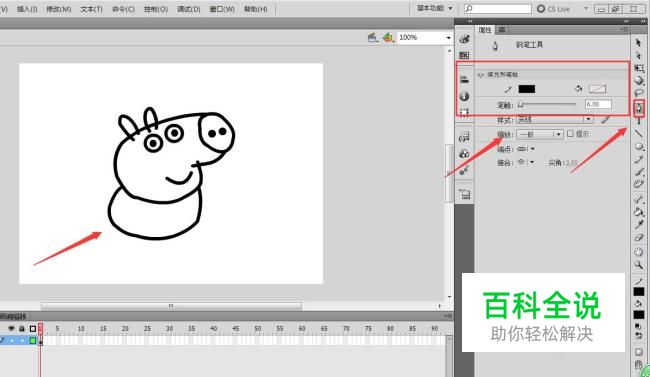Screen dimensions: 650x377
Task: Open the 基本功能 workspace switcher
Action: click(434, 8)
